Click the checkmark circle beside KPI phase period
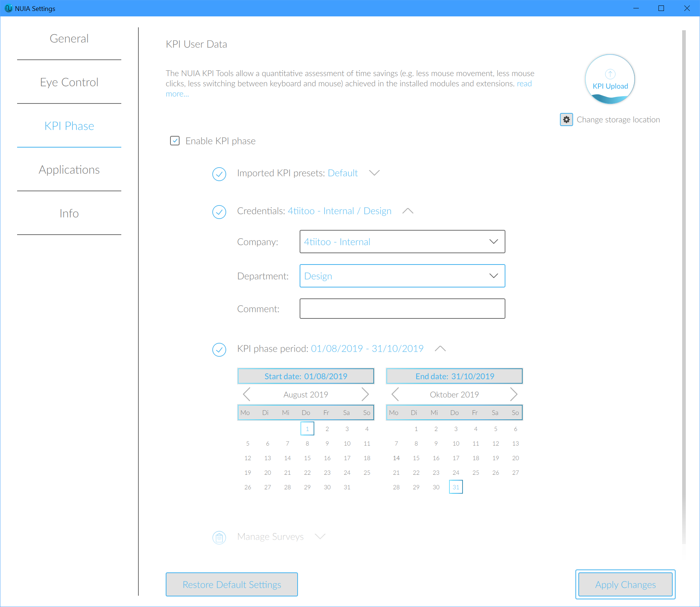 coord(219,349)
